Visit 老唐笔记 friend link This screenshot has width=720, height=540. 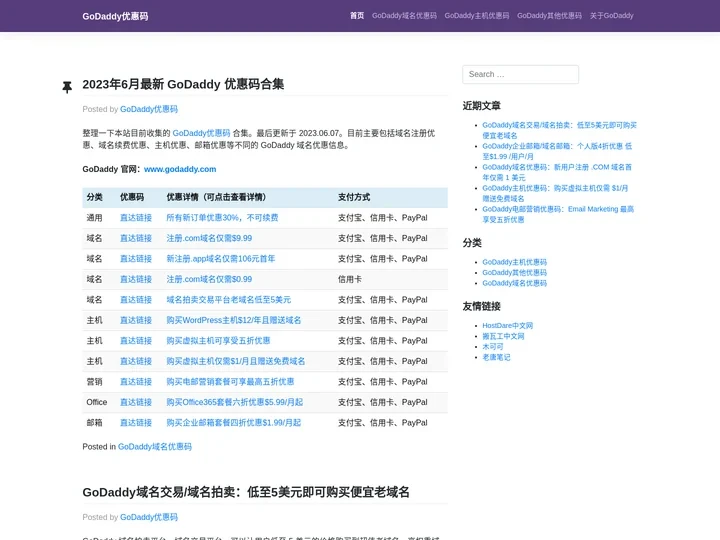pos(496,357)
